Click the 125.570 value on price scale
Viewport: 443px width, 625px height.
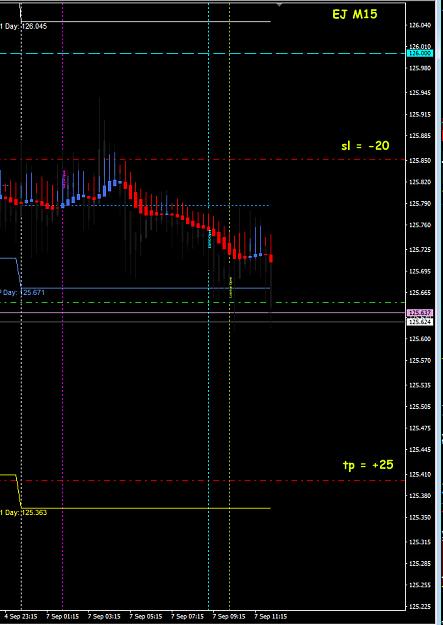click(420, 360)
